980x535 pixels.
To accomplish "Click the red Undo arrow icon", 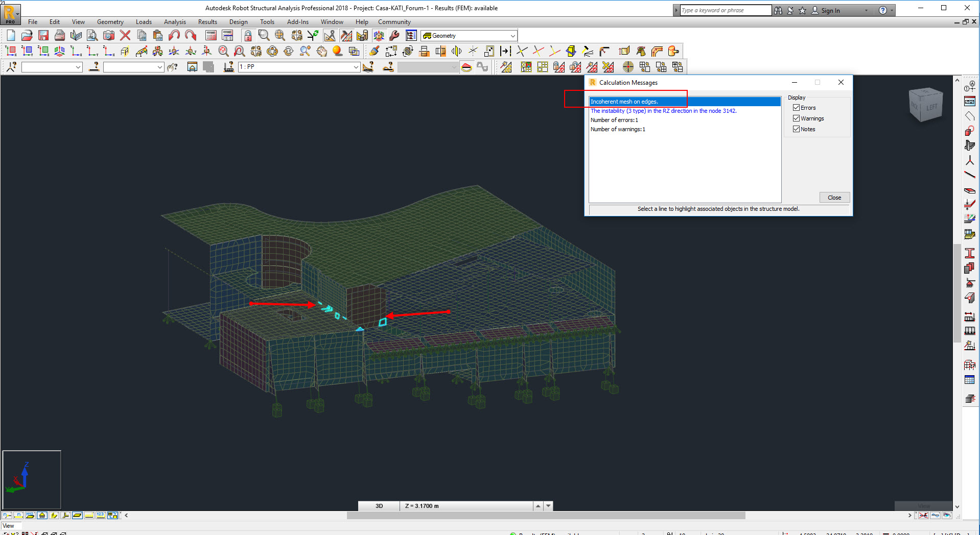I will point(174,35).
